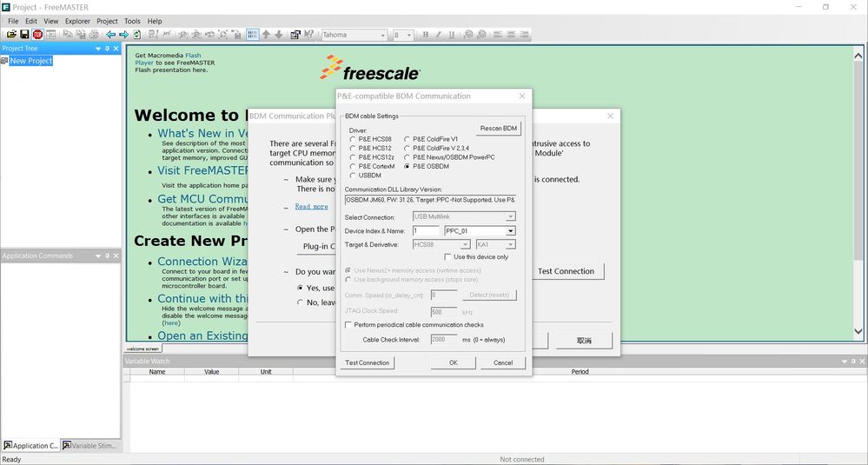The height and width of the screenshot is (465, 868).
Task: Enable 'Use this device only' checkbox
Action: pyautogui.click(x=447, y=257)
